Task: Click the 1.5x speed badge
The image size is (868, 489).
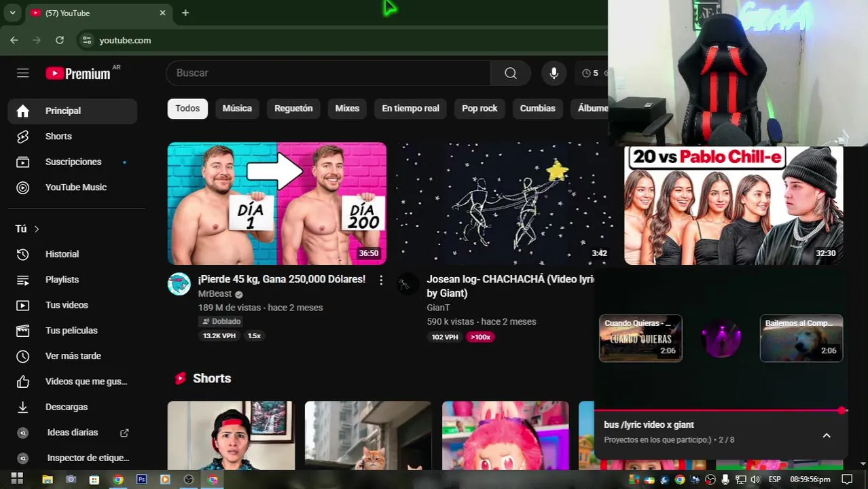Action: point(254,336)
